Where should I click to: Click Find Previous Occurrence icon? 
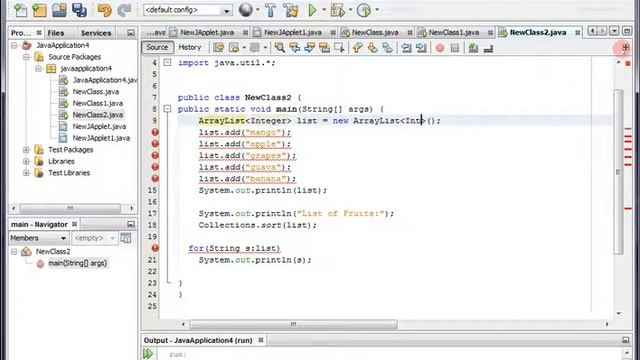point(294,48)
